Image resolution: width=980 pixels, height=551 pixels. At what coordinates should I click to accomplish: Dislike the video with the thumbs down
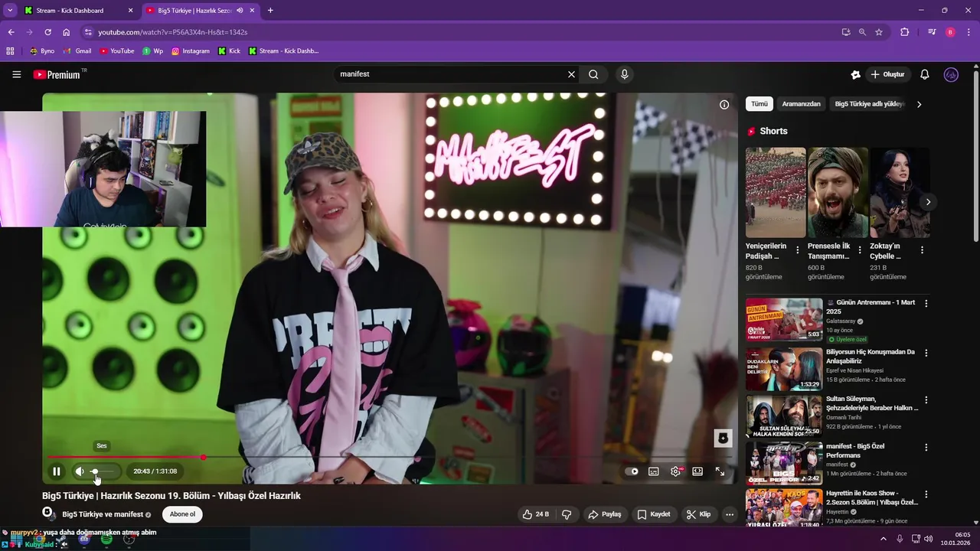(567, 514)
